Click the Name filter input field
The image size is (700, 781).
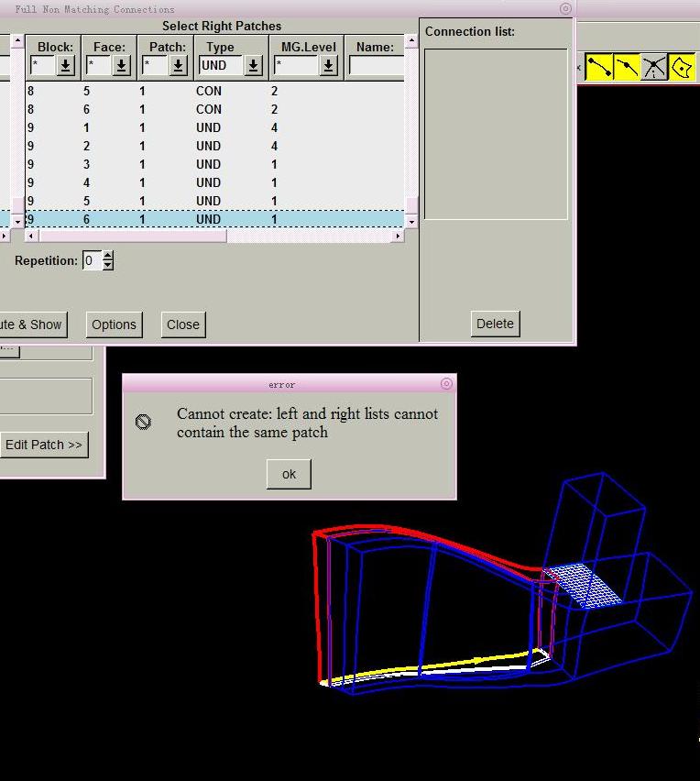(x=376, y=66)
